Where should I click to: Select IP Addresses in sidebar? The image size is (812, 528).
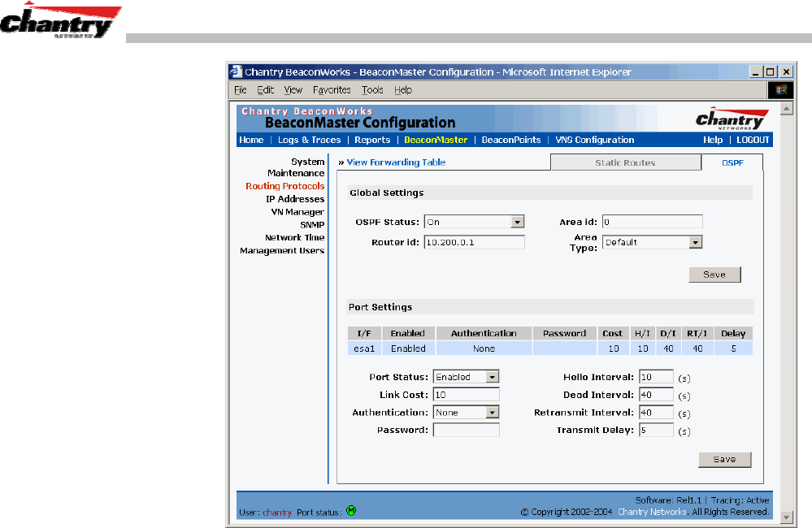295,199
